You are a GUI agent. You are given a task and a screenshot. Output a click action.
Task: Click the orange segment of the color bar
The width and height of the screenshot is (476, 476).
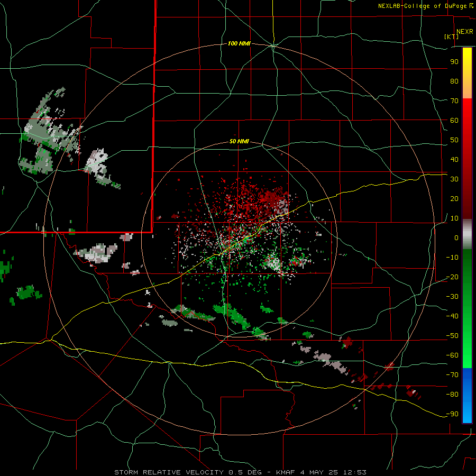pos(467,89)
